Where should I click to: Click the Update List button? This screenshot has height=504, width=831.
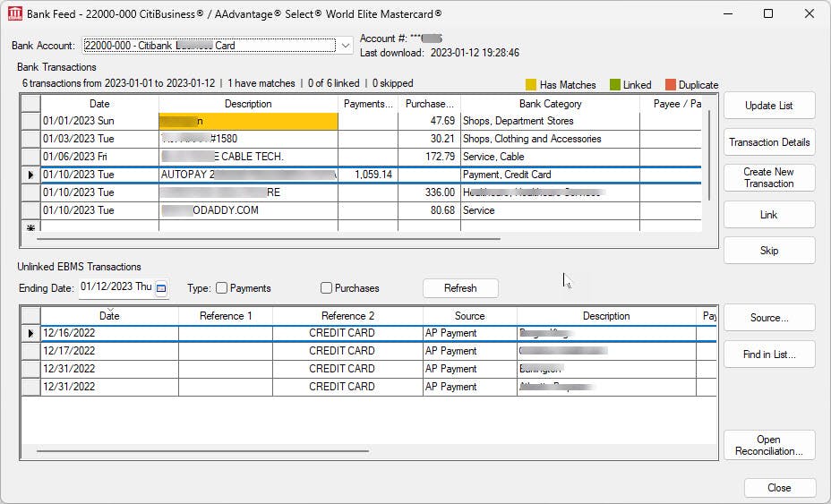pos(768,106)
